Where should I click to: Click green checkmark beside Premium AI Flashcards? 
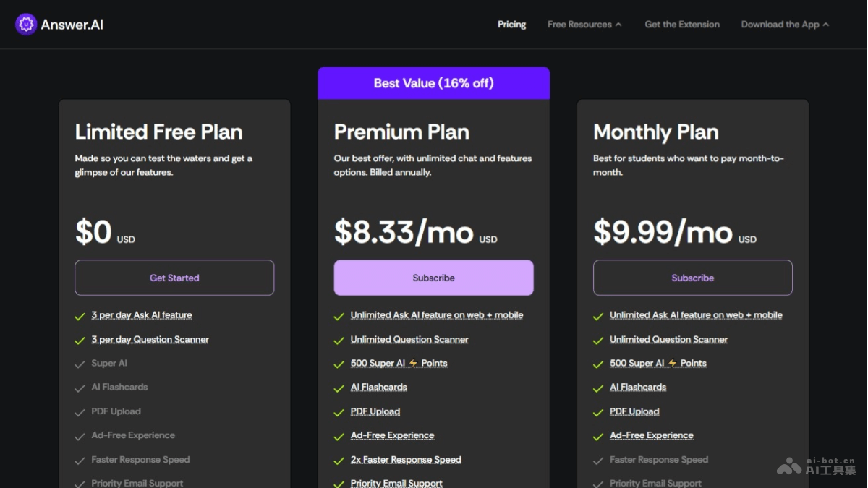click(x=339, y=388)
